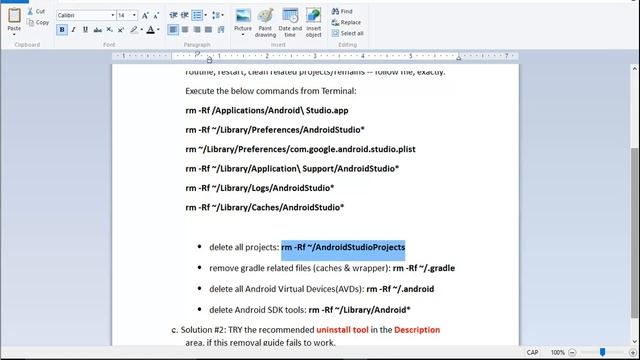Click the 100% zoom level text
Image resolution: width=640 pixels, height=360 pixels.
(x=557, y=352)
